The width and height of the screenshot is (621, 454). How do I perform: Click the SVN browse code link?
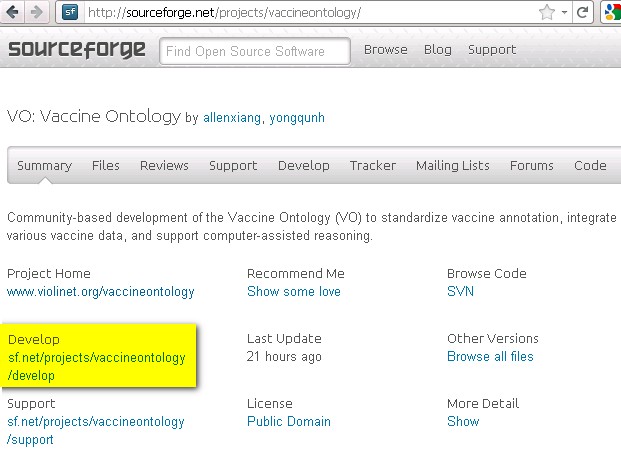460,292
